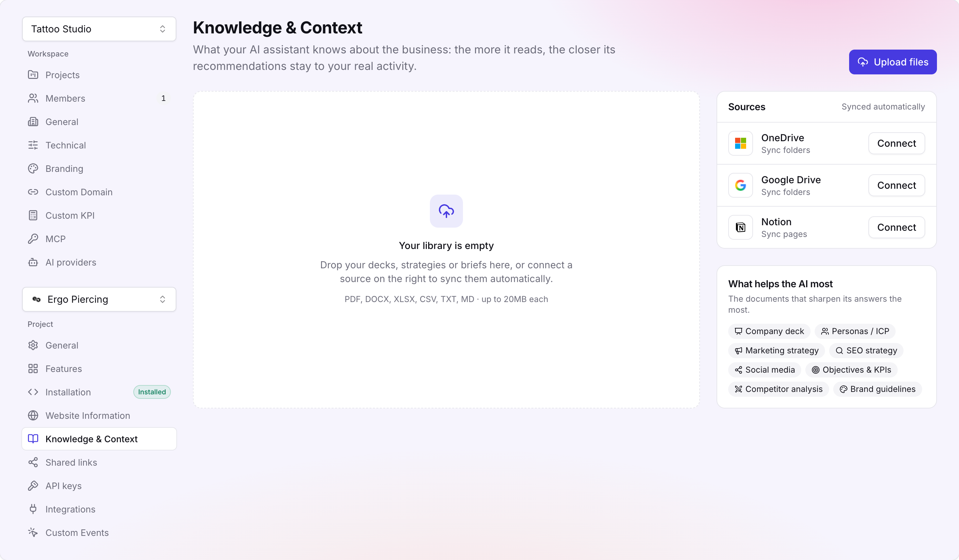This screenshot has width=959, height=560.
Task: Click the Brand guidelines chip
Action: pos(878,389)
